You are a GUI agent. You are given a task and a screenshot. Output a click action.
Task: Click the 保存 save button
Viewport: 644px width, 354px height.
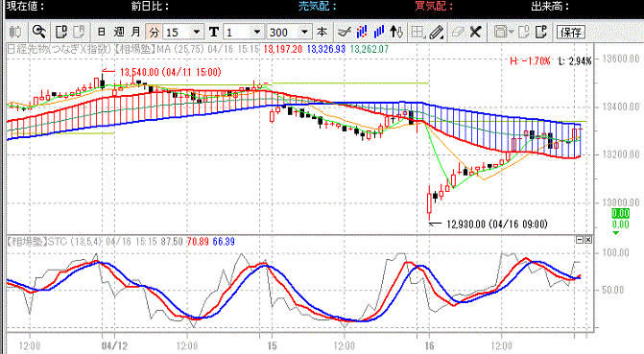(x=571, y=32)
